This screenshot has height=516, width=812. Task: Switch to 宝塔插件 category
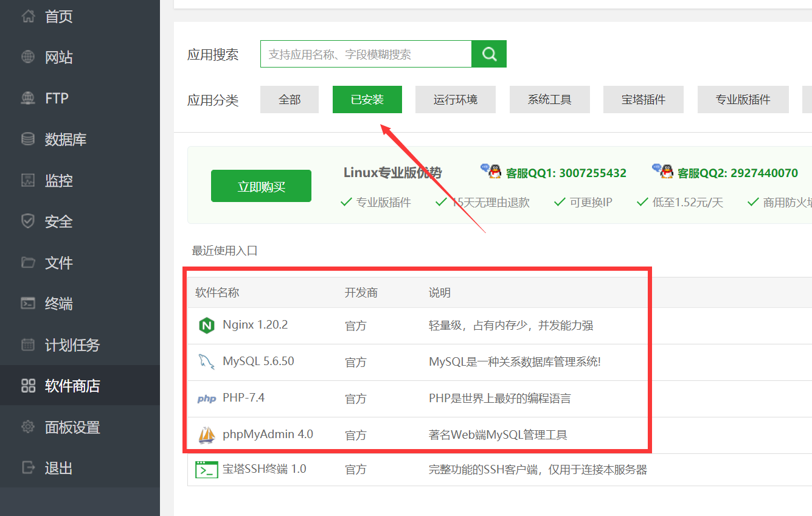pos(644,99)
